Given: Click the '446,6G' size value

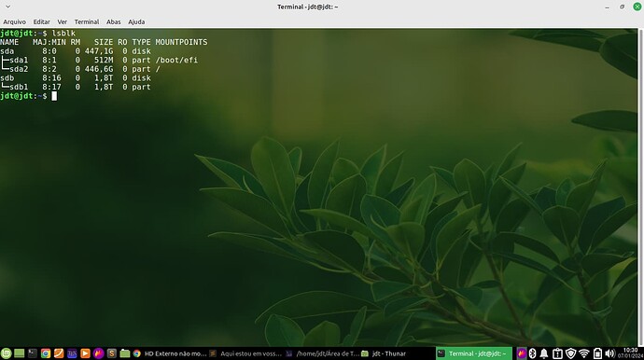Looking at the screenshot, I should (99, 69).
